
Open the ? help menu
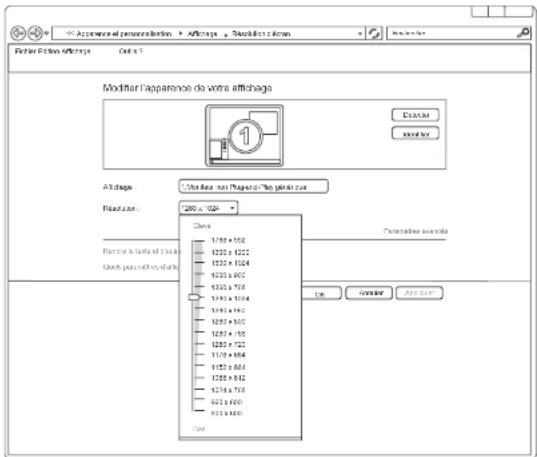point(141,51)
